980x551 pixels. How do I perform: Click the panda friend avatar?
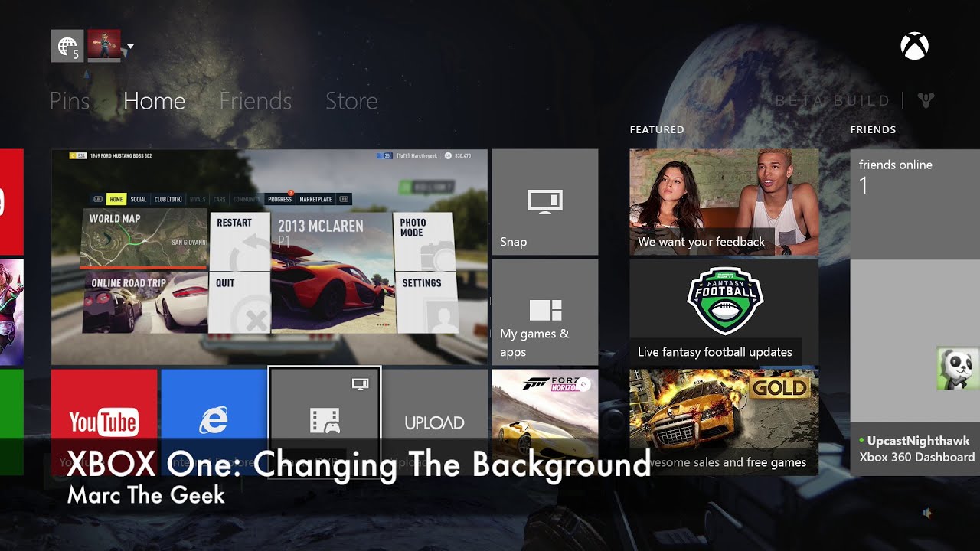[x=958, y=368]
